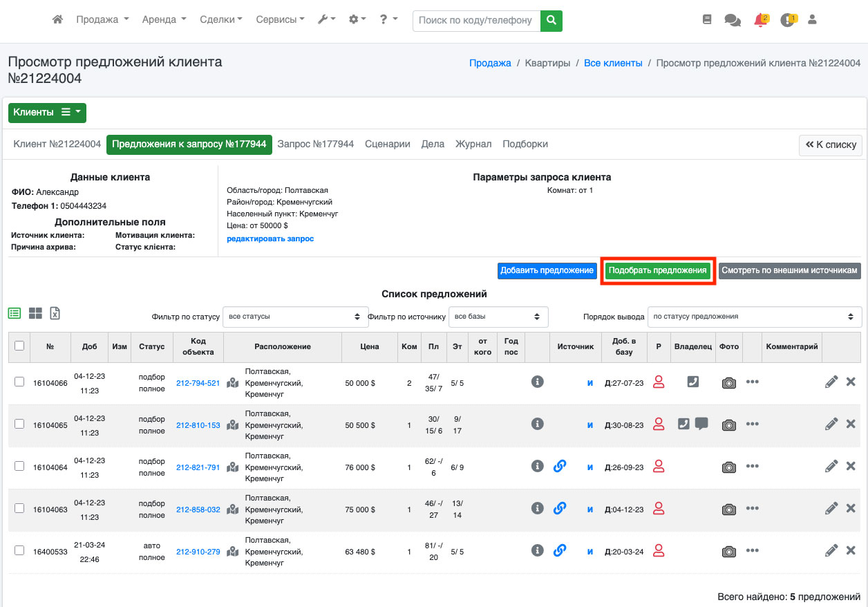Check the checkbox for offer 16104066
This screenshot has height=607, width=868.
(19, 382)
